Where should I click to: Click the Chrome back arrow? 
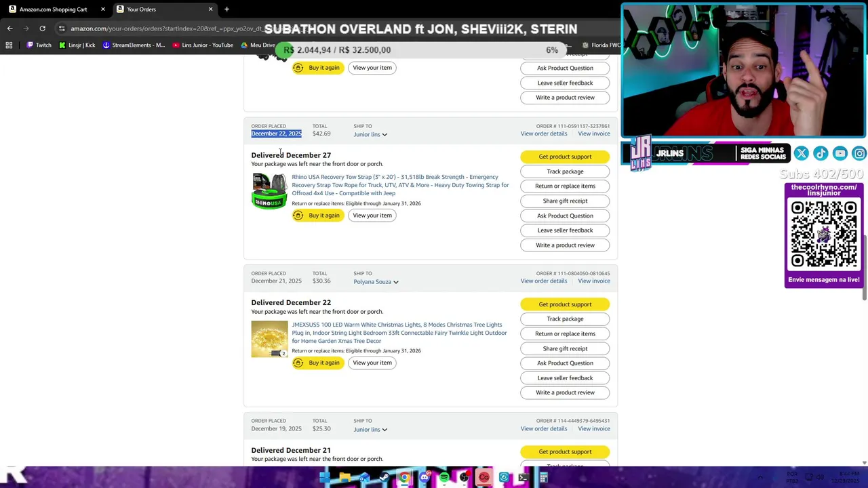[x=9, y=28]
